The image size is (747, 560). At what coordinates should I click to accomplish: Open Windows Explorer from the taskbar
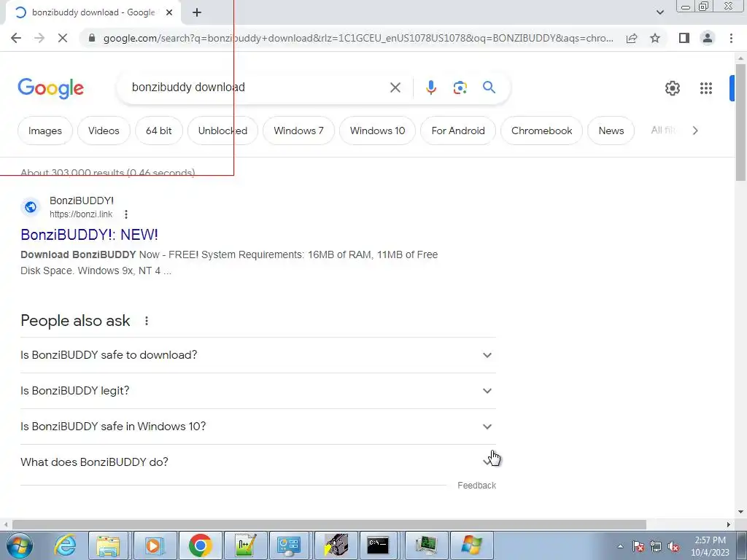pyautogui.click(x=109, y=545)
